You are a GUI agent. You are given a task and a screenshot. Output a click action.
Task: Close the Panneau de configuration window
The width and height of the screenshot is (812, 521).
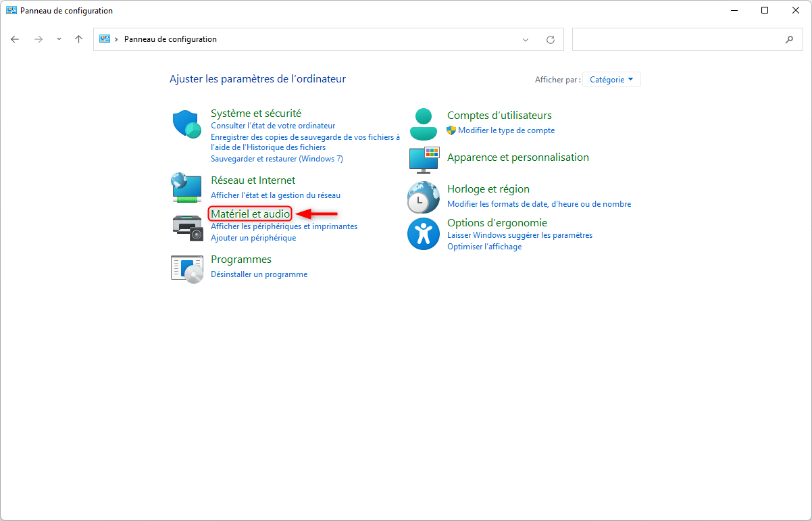click(795, 11)
